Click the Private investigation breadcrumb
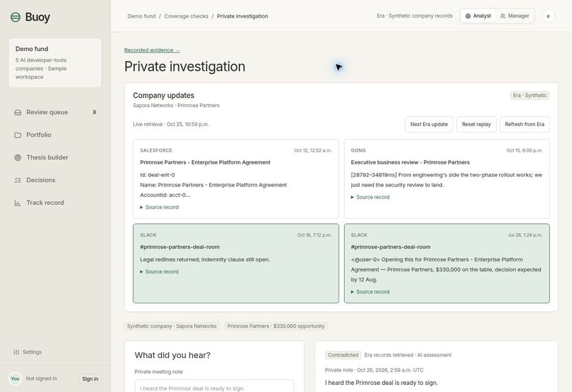Screen dimensions: 572x392 (x=242, y=16)
